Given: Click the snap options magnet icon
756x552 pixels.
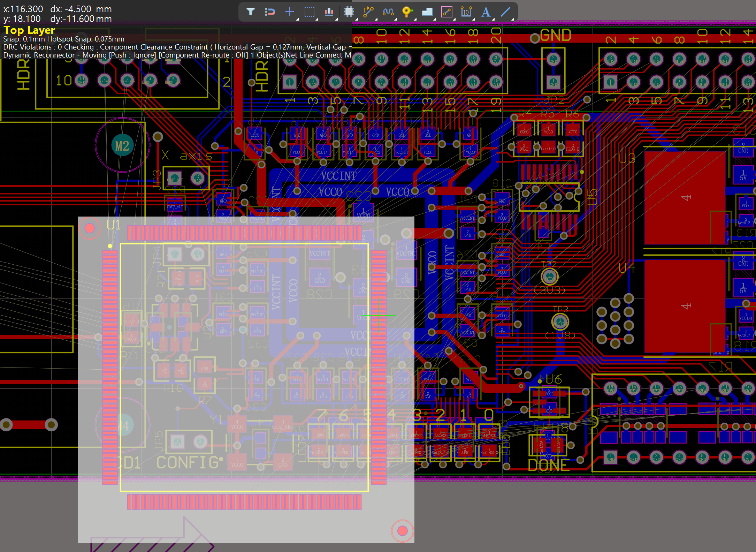Looking at the screenshot, I should [x=269, y=12].
